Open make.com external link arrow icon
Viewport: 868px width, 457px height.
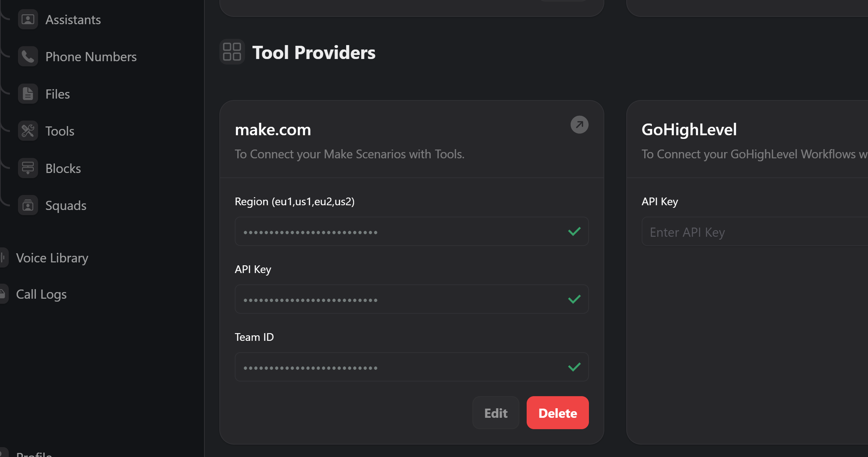tap(579, 125)
